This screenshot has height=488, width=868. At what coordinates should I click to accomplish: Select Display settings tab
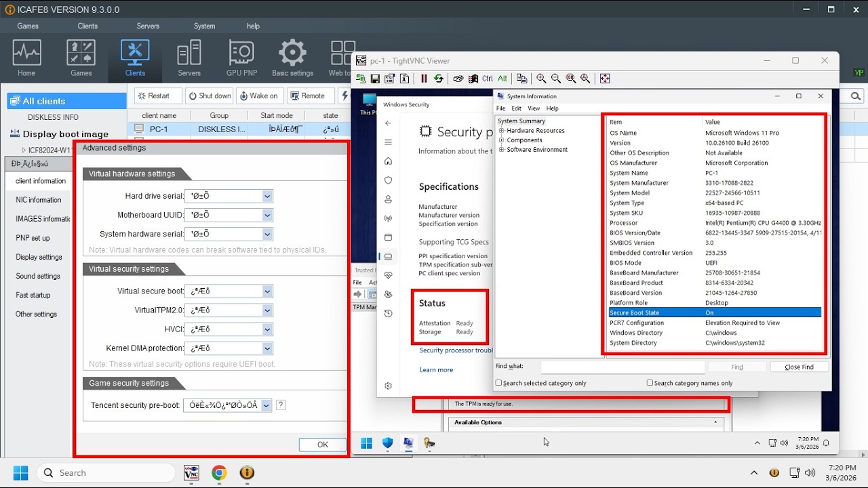tap(39, 257)
